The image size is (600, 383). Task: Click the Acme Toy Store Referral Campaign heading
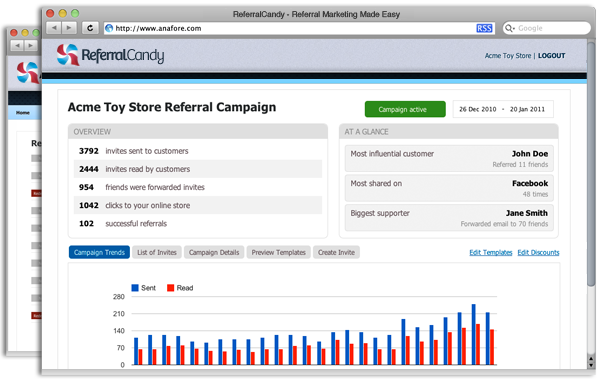(172, 107)
